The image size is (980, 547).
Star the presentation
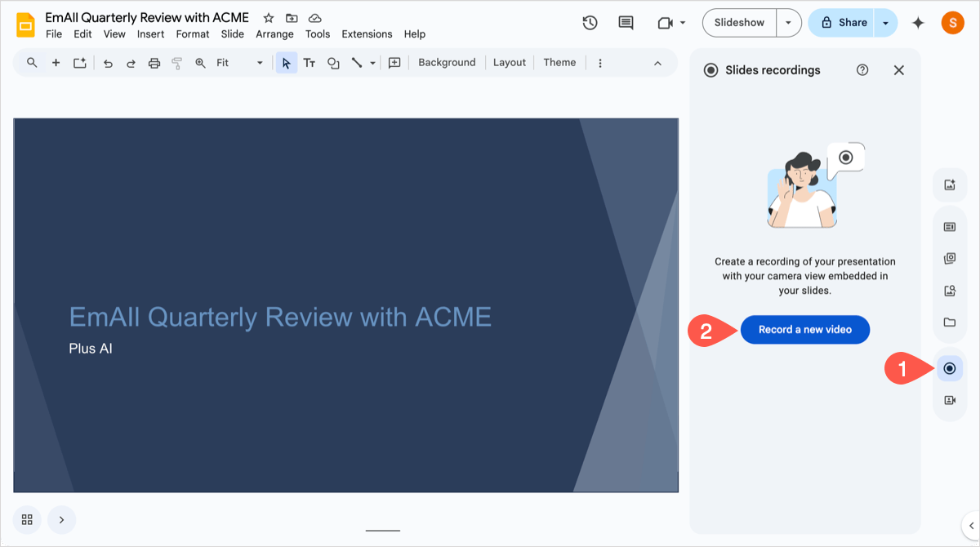point(269,18)
